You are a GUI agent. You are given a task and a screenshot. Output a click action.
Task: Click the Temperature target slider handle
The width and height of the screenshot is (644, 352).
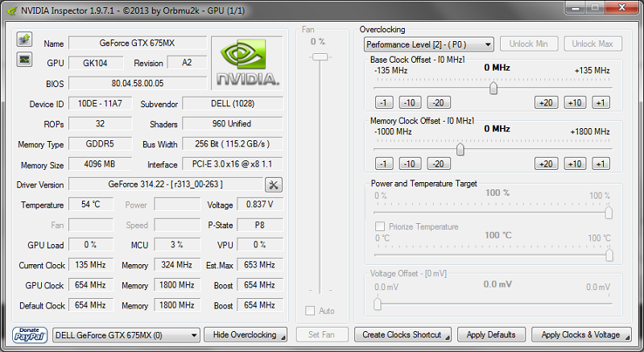pos(609,255)
